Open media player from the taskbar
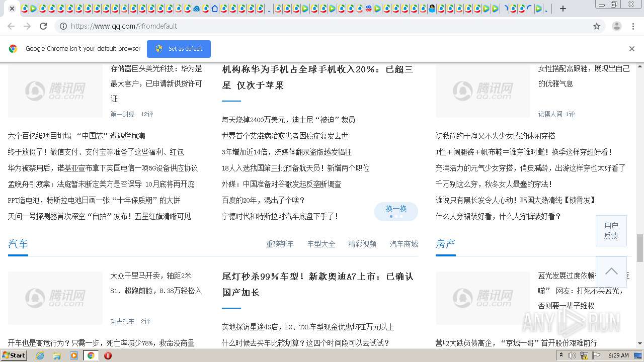 coord(74,355)
